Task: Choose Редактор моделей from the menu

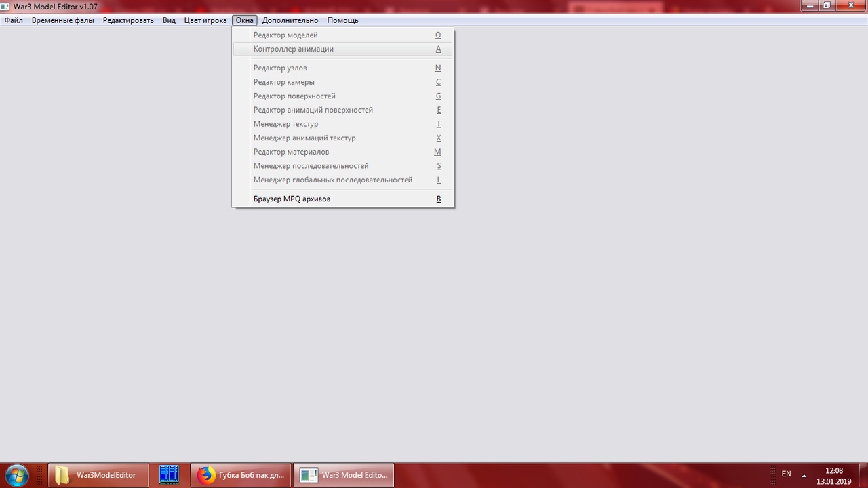Action: 285,35
